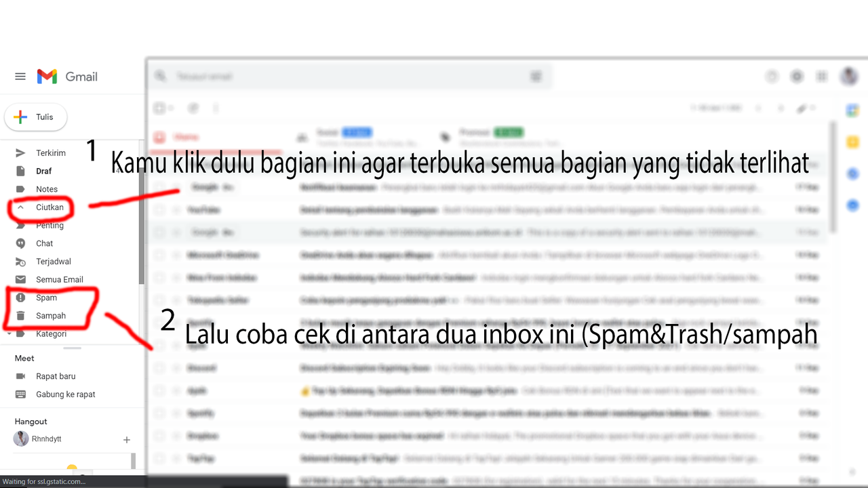Open the Google apps grid
The image size is (868, 488).
(x=822, y=77)
